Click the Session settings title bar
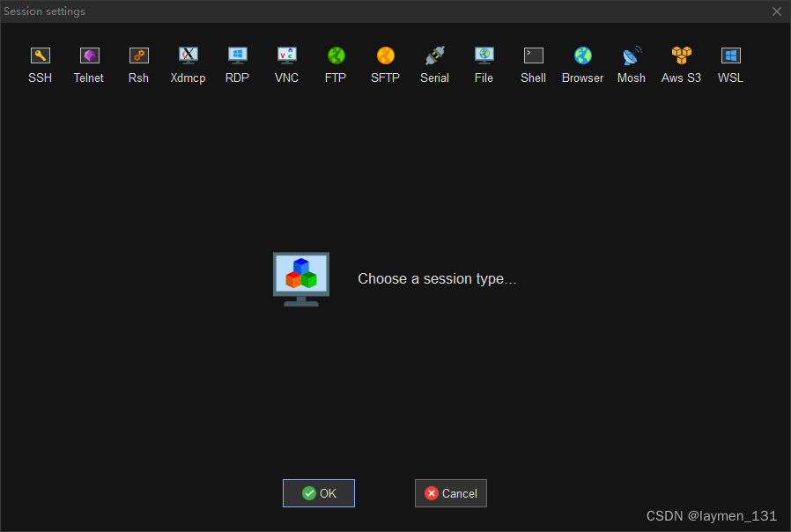The width and height of the screenshot is (791, 532). [x=352, y=11]
